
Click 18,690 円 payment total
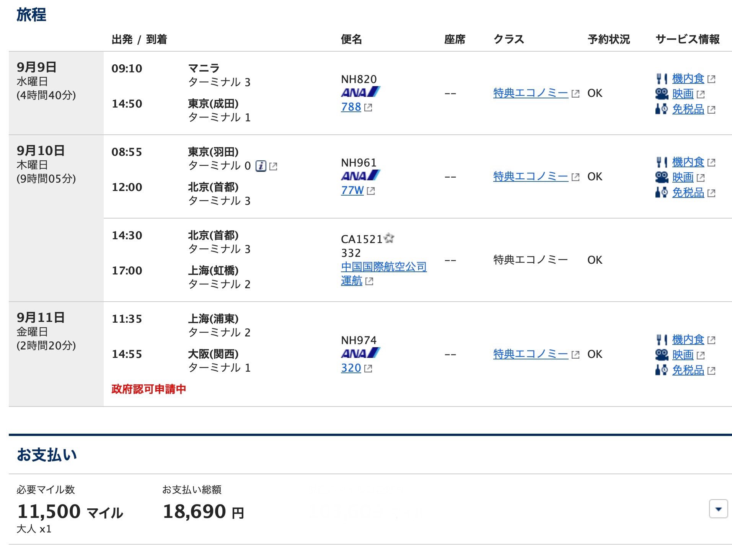pyautogui.click(x=204, y=512)
